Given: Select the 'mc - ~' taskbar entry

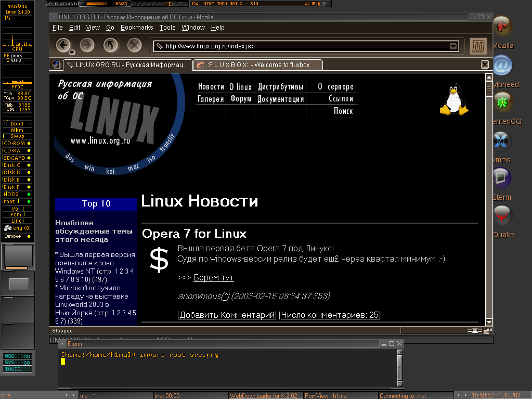Looking at the screenshot, I should click(115, 395).
